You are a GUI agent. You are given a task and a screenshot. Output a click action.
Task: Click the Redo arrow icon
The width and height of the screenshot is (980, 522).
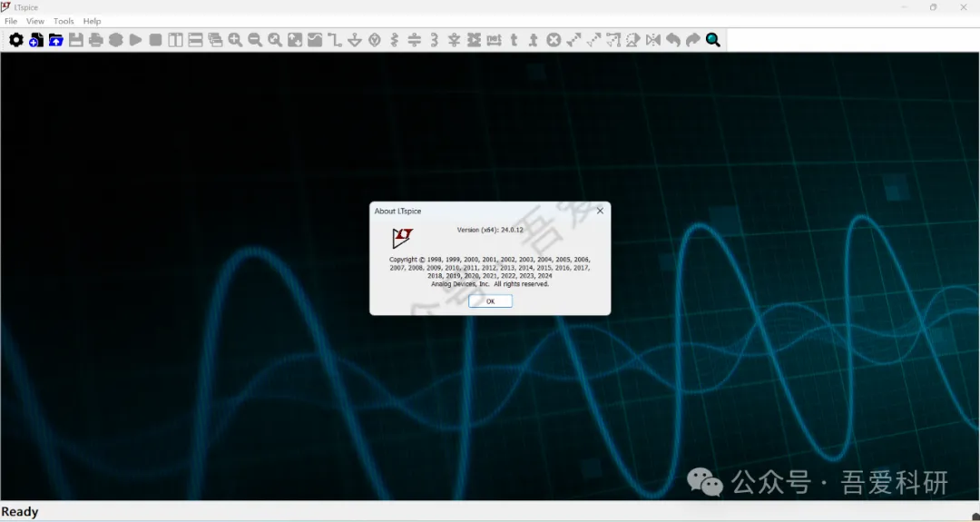[693, 40]
